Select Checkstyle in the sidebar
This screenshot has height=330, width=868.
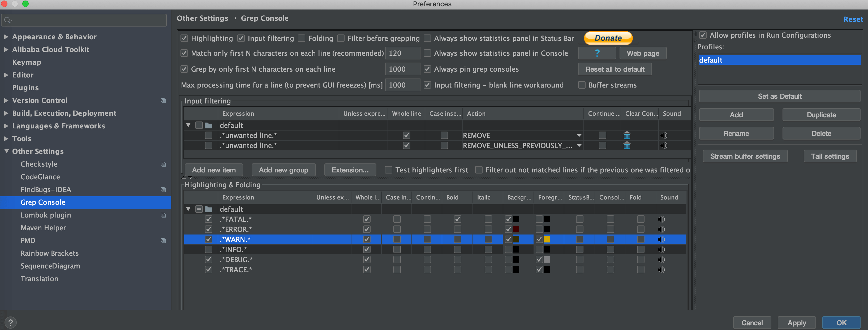pyautogui.click(x=39, y=164)
